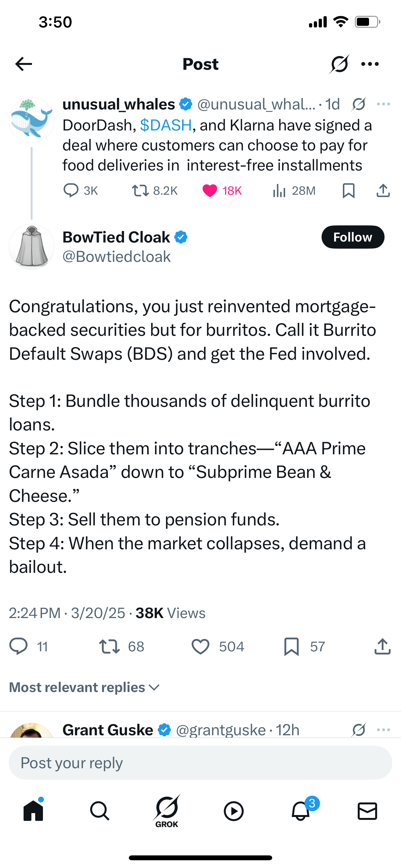Viewport: 401px width, 868px height.
Task: Expand Most relevant replies sorting
Action: (84, 687)
